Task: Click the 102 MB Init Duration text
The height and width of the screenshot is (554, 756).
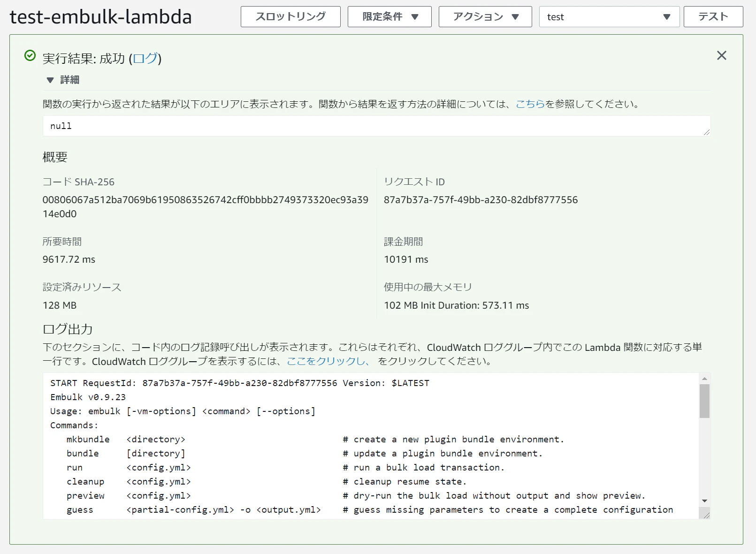Action: pos(456,305)
